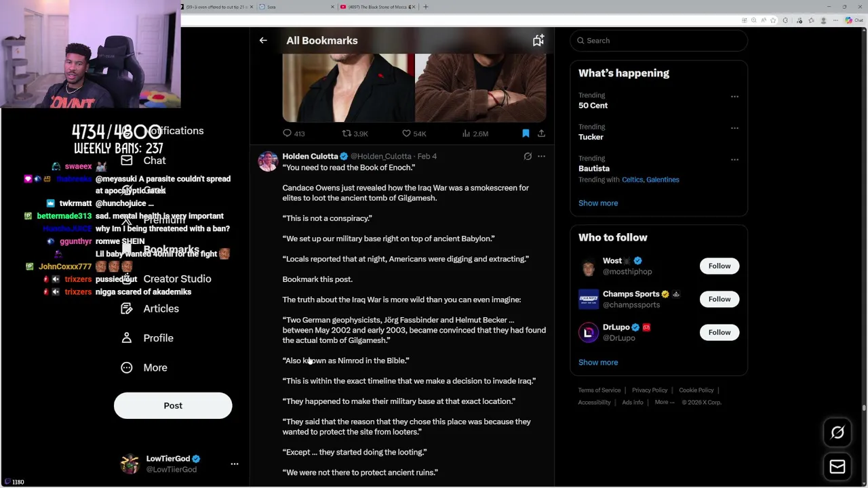Focus the X search field
Screen dimensions: 868x488
point(658,41)
